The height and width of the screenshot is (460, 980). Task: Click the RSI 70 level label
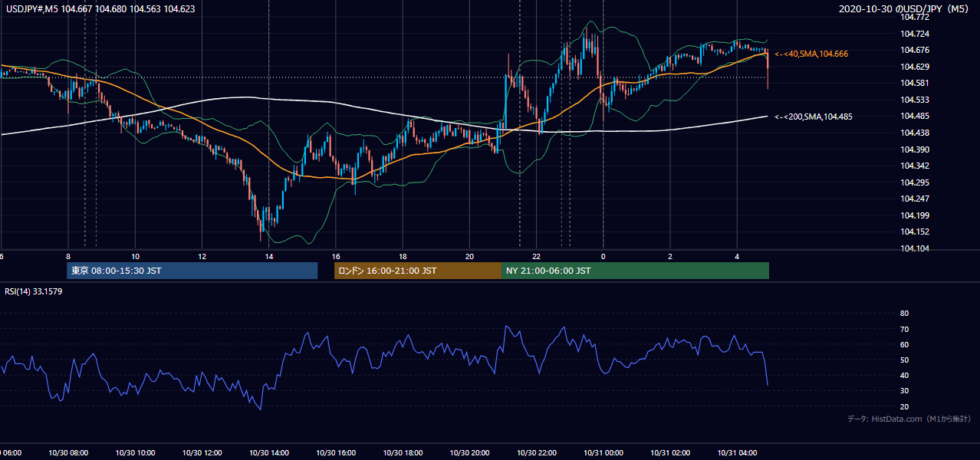pyautogui.click(x=904, y=329)
